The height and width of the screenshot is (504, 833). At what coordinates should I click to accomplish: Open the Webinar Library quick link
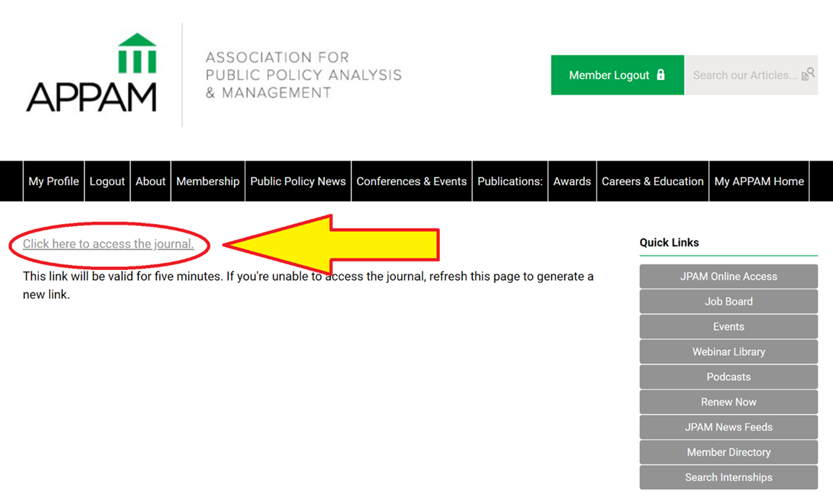coord(729,351)
